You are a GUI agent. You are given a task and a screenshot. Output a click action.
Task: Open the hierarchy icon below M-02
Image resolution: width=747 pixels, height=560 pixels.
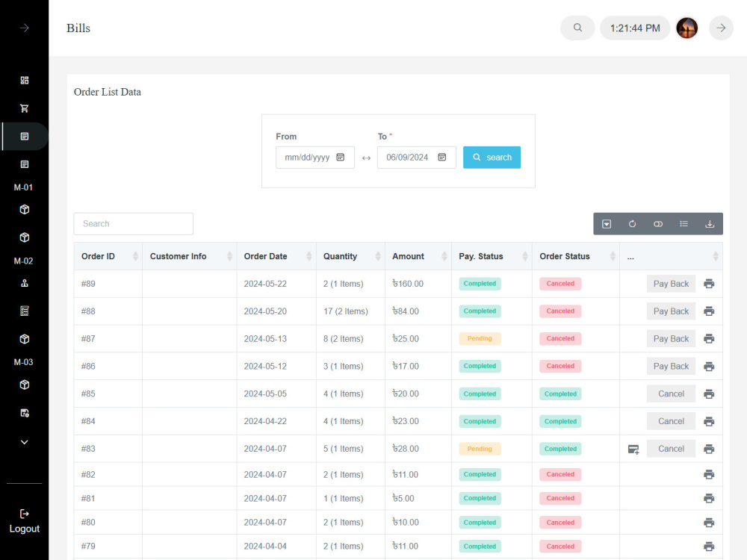[25, 283]
